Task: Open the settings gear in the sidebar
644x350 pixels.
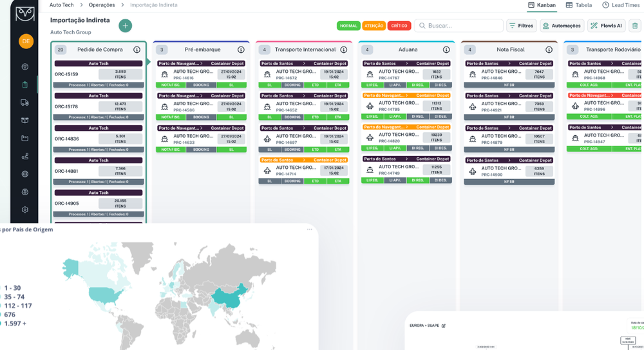Action: (24, 209)
